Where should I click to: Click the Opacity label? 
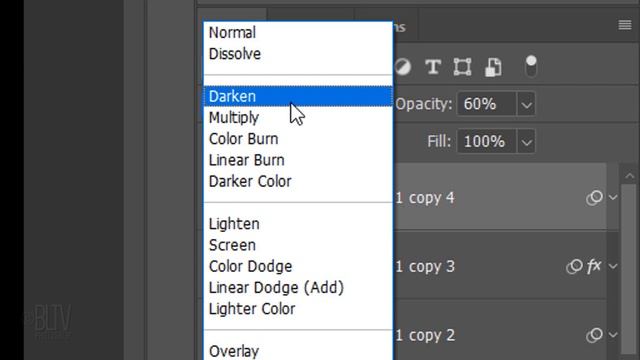424,104
